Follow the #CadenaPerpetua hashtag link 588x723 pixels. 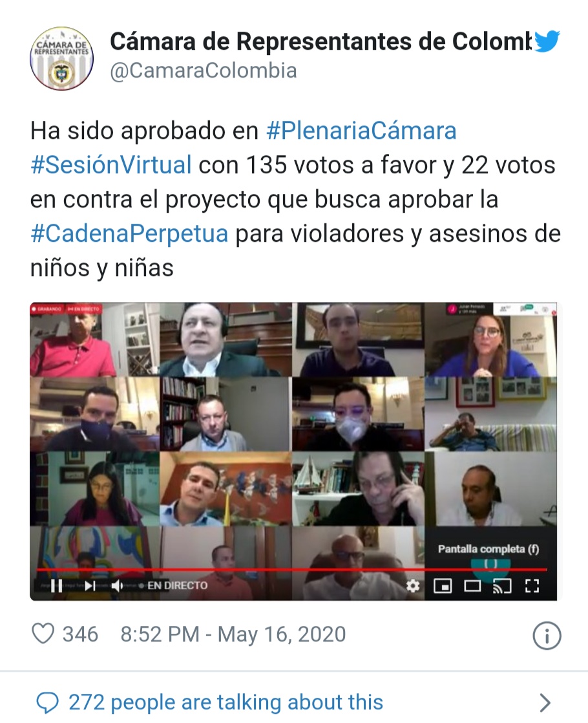[129, 233]
